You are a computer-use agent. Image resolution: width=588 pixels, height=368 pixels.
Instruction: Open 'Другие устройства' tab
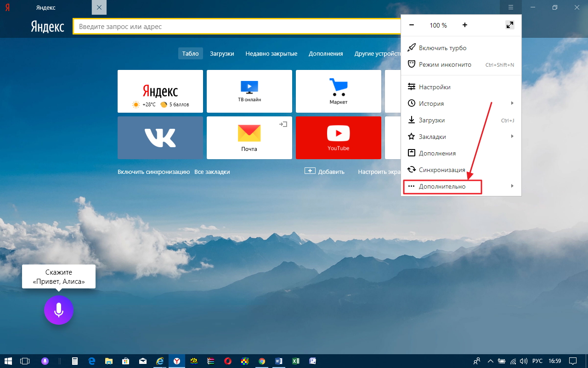pos(377,53)
